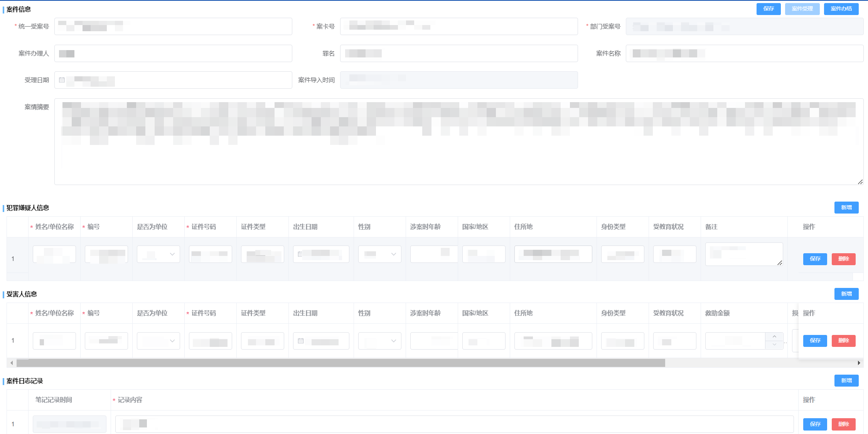868x434 pixels.
Task: Click horizontal scrollbar thumb under victim table
Action: point(341,363)
